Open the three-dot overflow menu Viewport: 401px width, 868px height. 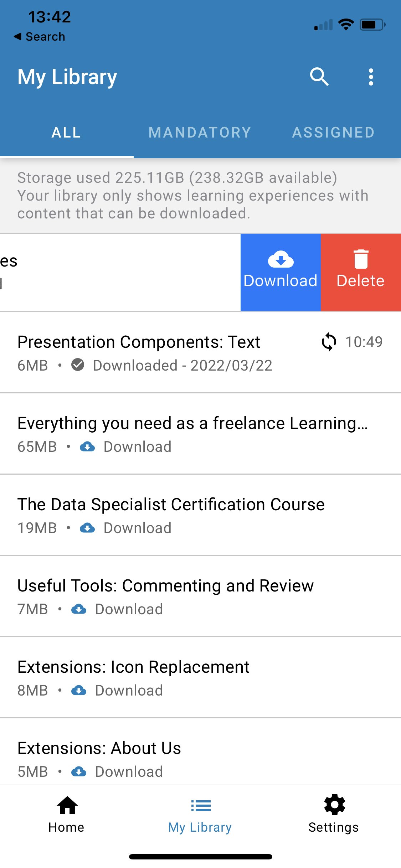[x=370, y=76]
